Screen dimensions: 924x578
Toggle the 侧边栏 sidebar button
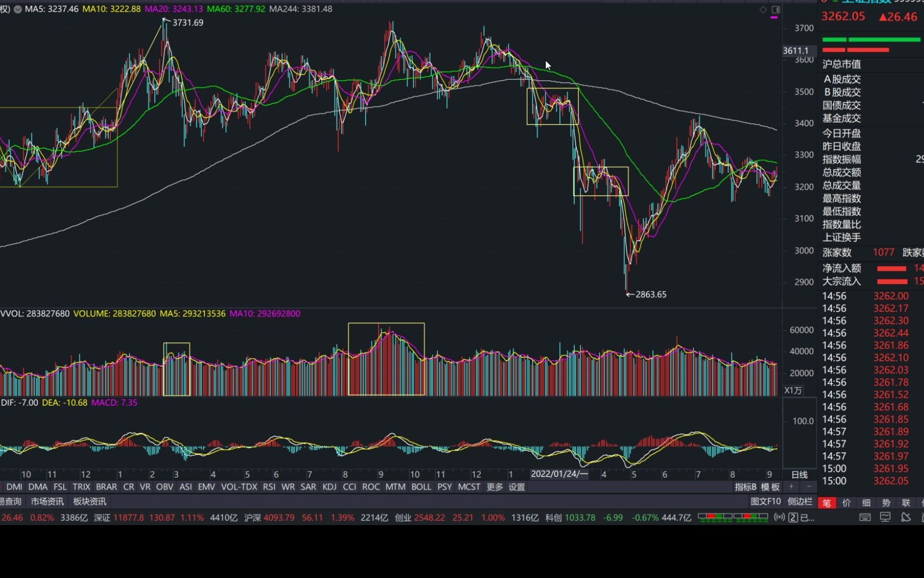800,501
